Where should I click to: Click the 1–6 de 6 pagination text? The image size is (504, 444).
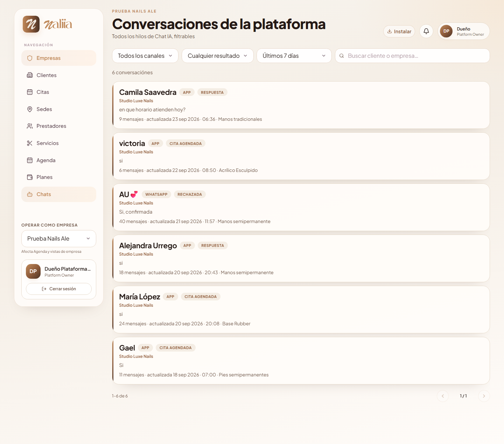tap(120, 396)
